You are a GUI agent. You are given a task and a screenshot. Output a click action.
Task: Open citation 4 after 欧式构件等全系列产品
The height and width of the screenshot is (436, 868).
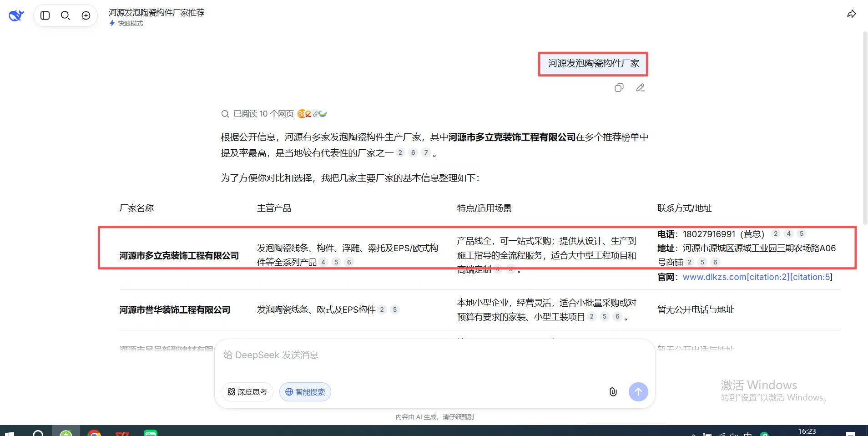point(323,262)
